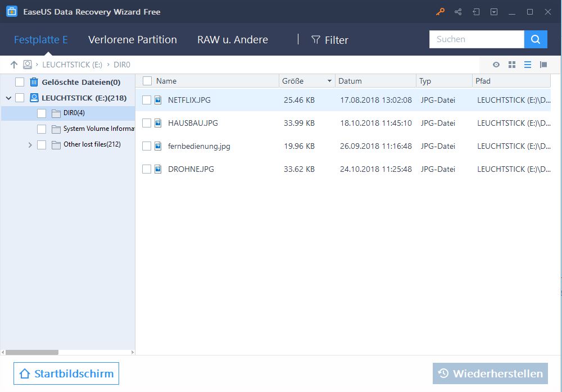The image size is (562, 392).
Task: Tick the LEUCHTSTICK (E:) checkbox
Action: tap(20, 98)
